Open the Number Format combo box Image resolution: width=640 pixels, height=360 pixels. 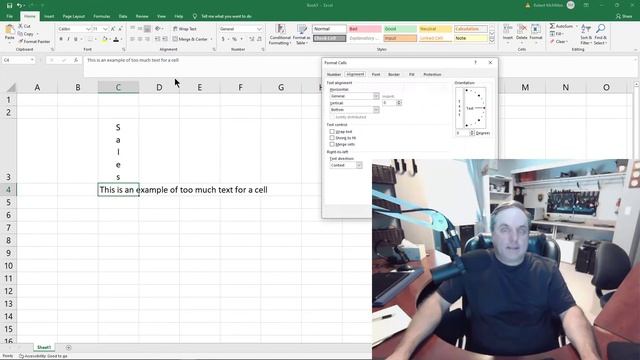pos(240,29)
